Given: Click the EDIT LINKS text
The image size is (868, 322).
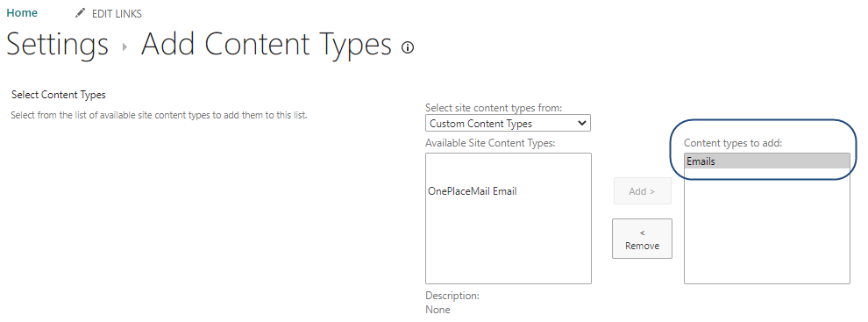Looking at the screenshot, I should pyautogui.click(x=117, y=14).
